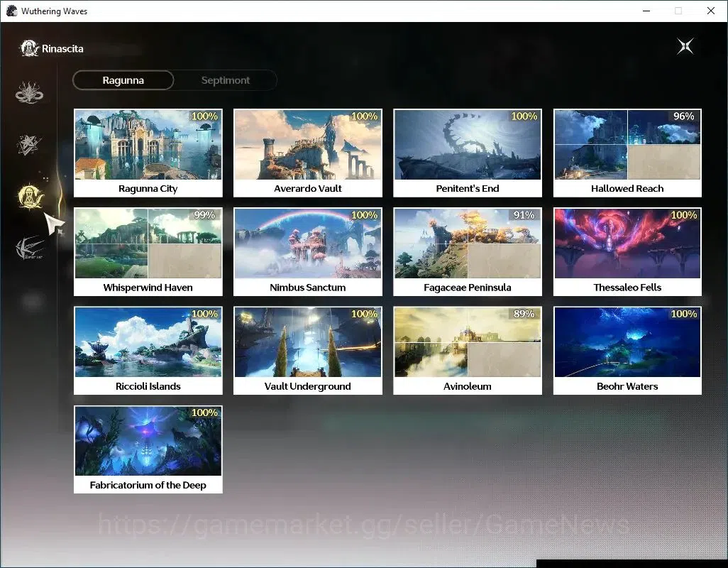728x568 pixels.
Task: Close the panel with the X star icon
Action: [x=685, y=46]
